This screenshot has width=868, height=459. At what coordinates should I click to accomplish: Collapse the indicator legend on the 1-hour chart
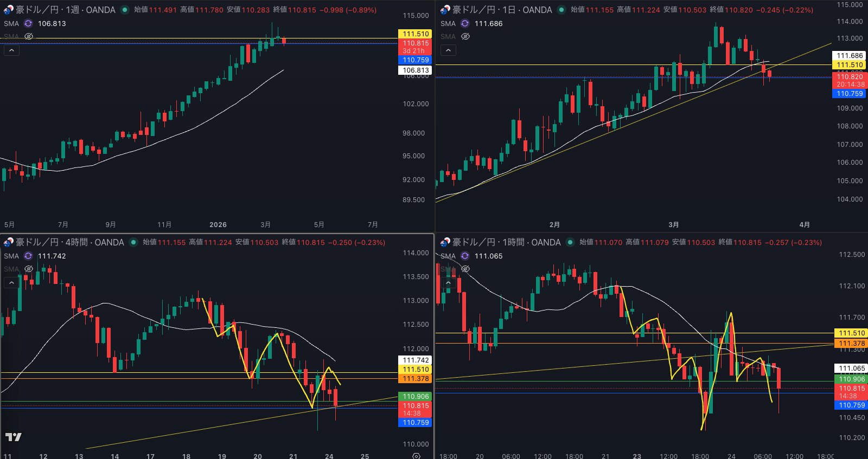click(x=448, y=283)
